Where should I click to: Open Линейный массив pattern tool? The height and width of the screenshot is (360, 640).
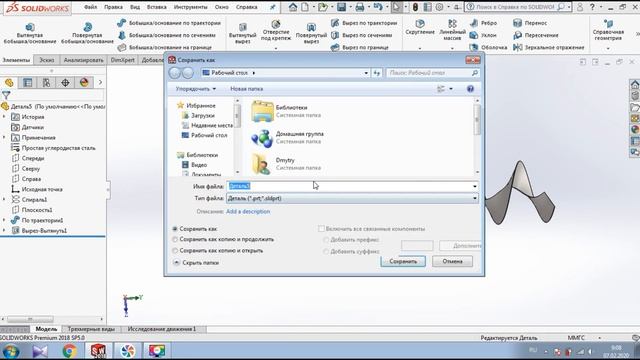[452, 30]
